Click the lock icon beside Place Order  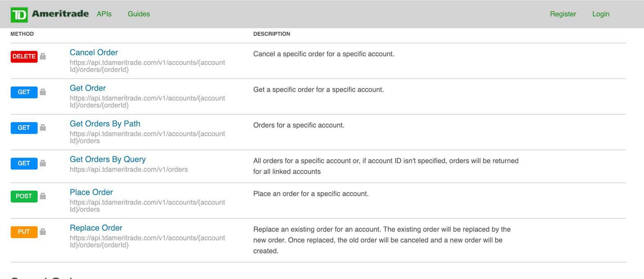[x=43, y=196]
